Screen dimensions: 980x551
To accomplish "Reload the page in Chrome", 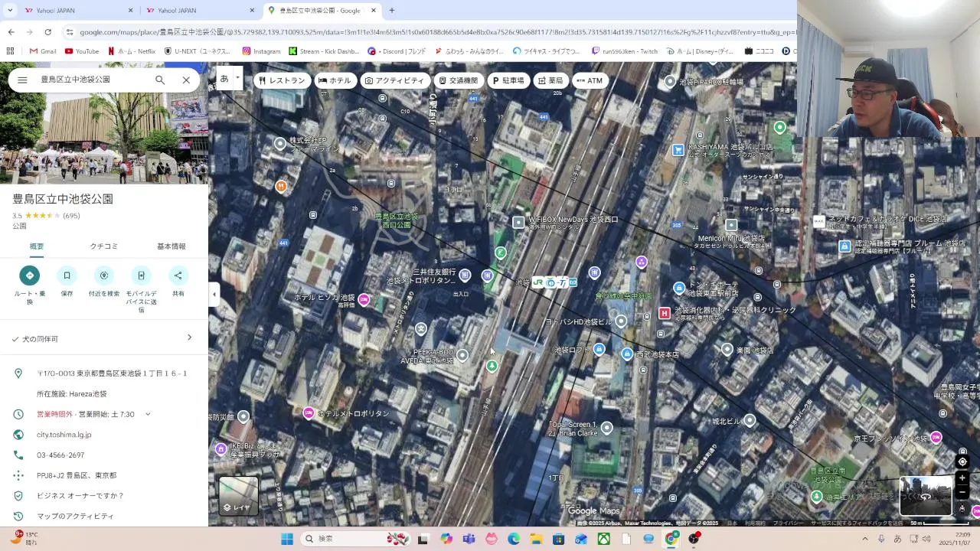I will pyautogui.click(x=47, y=32).
